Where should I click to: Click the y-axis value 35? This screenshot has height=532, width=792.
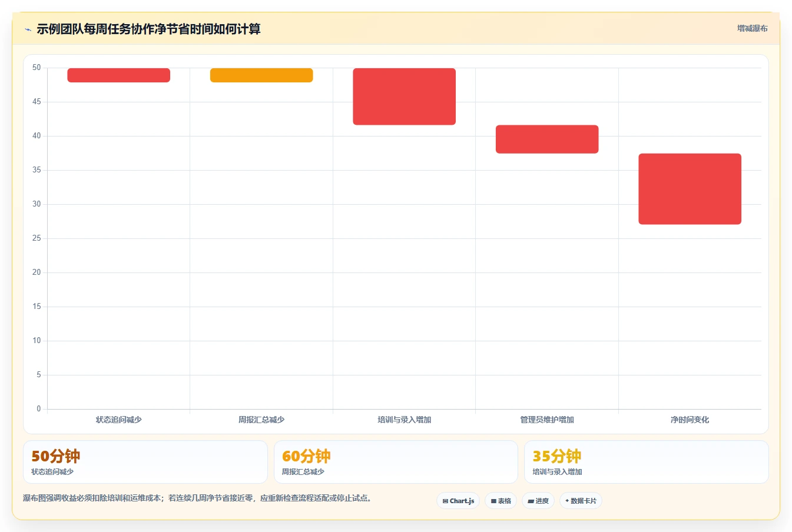coord(37,170)
